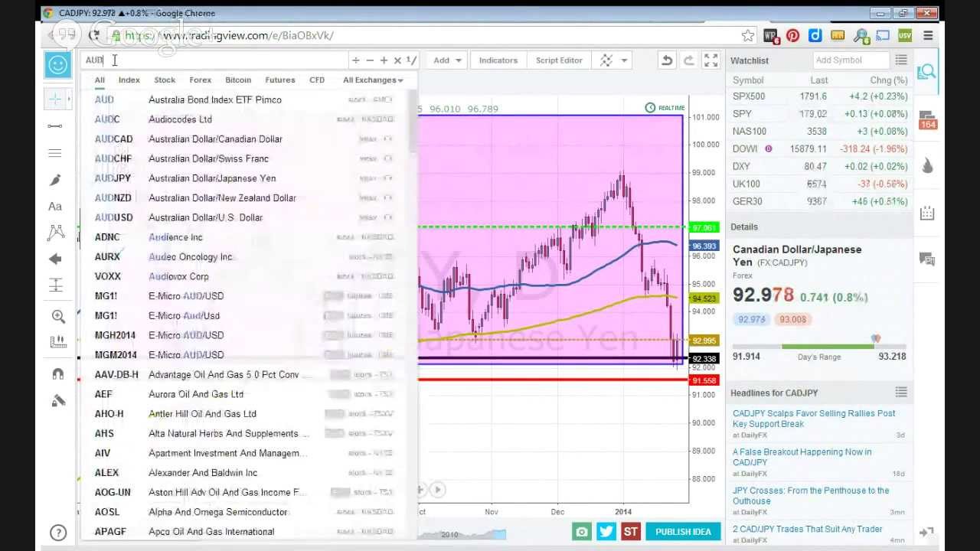
Task: Share chart via Twitter icon
Action: 606,531
